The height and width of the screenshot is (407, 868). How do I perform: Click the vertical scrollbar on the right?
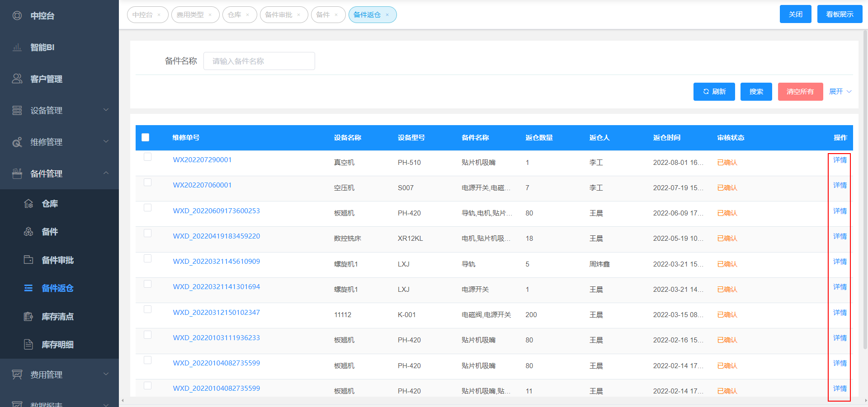point(865,190)
